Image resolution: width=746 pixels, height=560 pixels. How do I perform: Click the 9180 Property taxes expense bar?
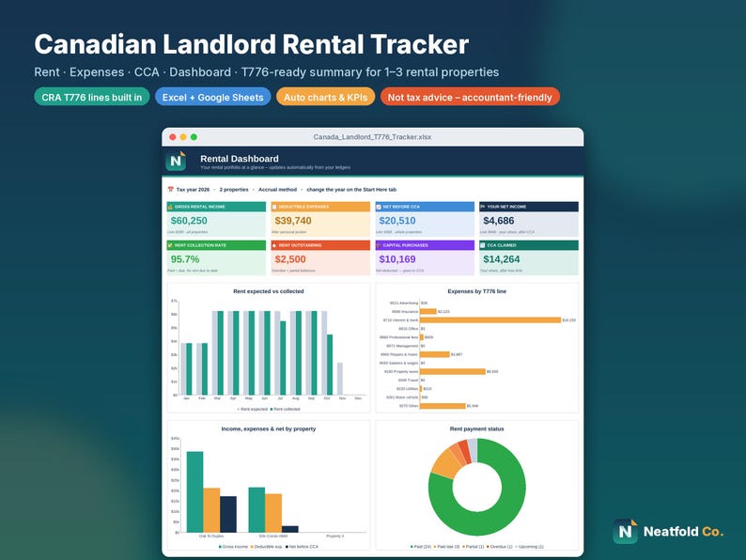pyautogui.click(x=453, y=371)
